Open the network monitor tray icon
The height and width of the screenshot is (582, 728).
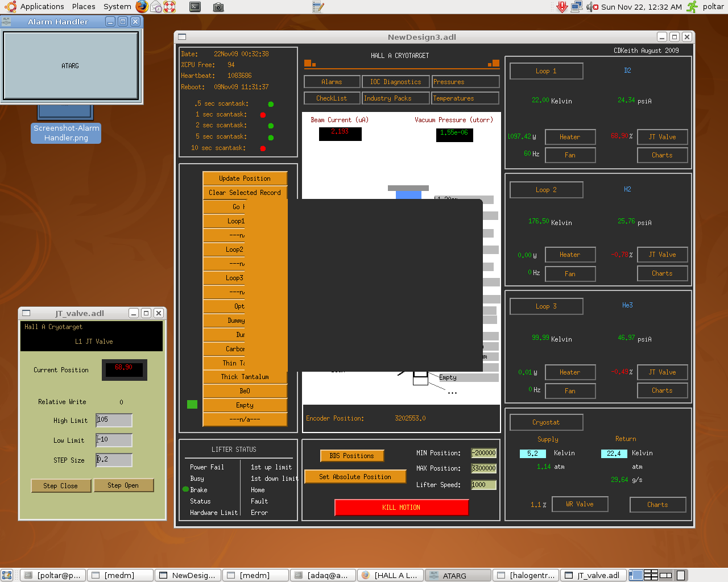pyautogui.click(x=577, y=7)
